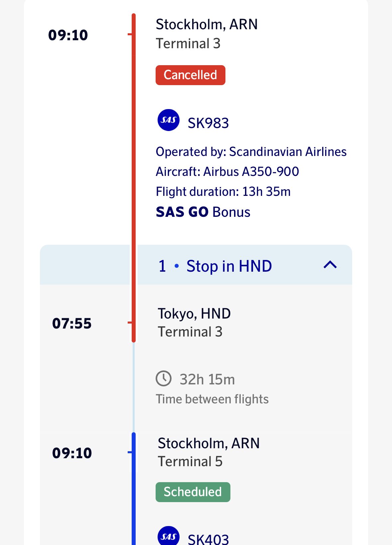Click the Tokyo, HND arrival airport
This screenshot has height=545, width=392.
194,314
